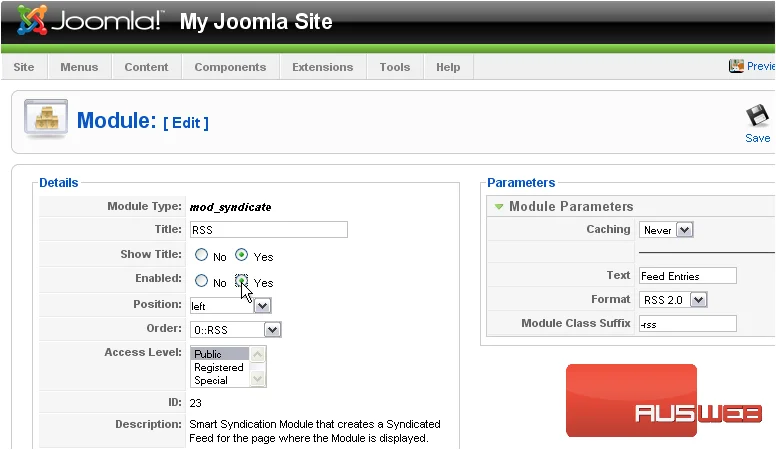
Task: Click into the Title field
Action: point(269,230)
